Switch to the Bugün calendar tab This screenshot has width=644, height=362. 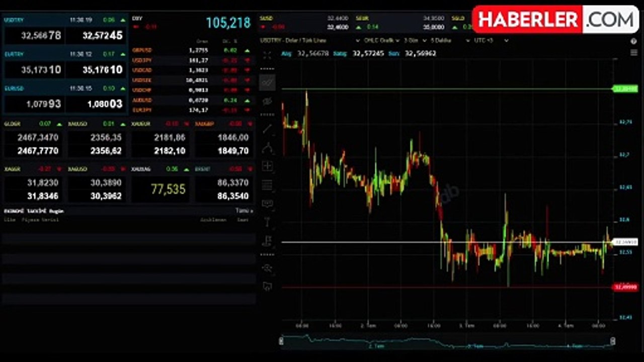[56, 211]
